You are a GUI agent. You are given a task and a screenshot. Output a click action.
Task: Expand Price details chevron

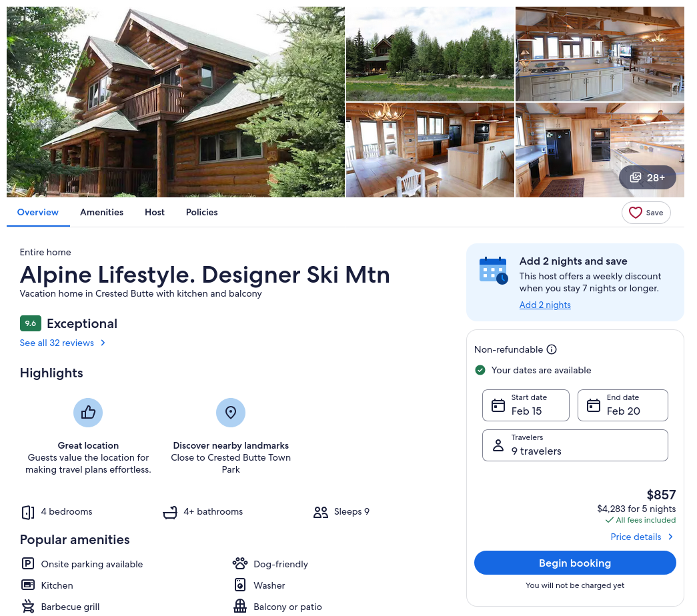tap(670, 537)
